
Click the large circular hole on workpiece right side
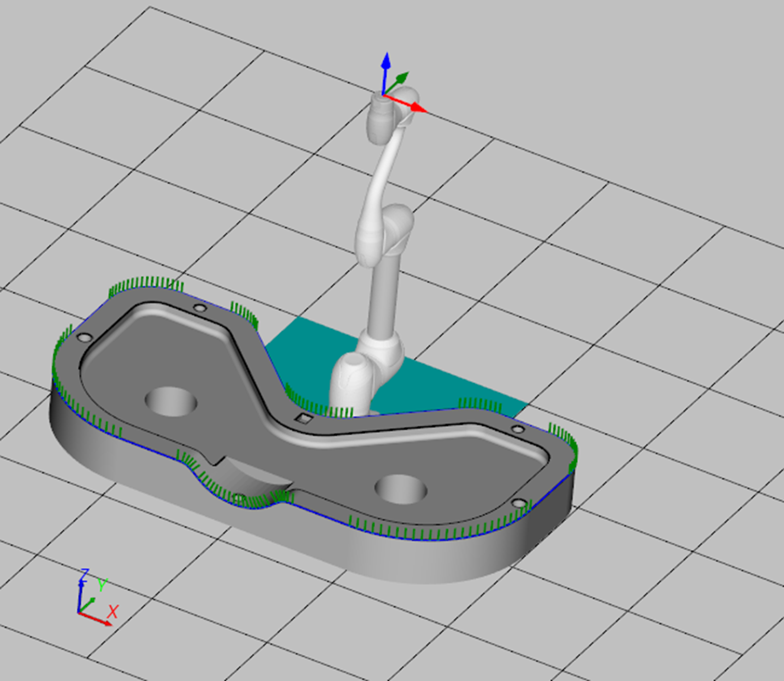click(400, 488)
